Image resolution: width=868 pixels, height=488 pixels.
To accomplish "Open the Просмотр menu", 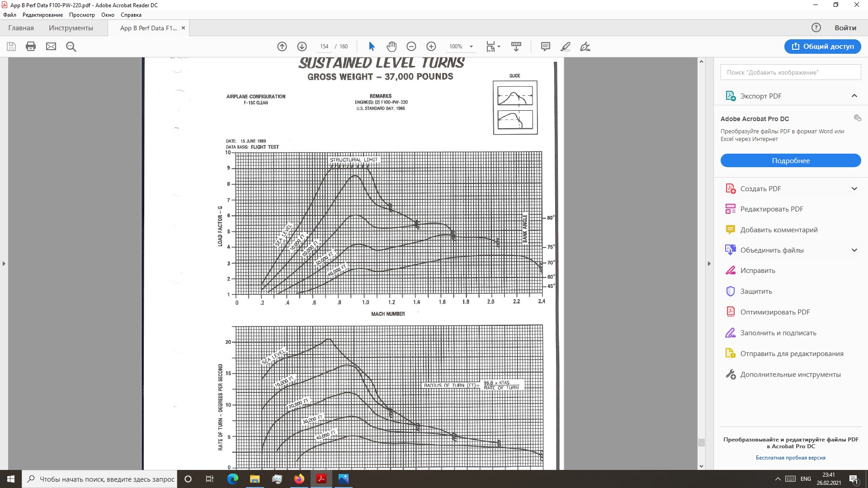I will [82, 15].
